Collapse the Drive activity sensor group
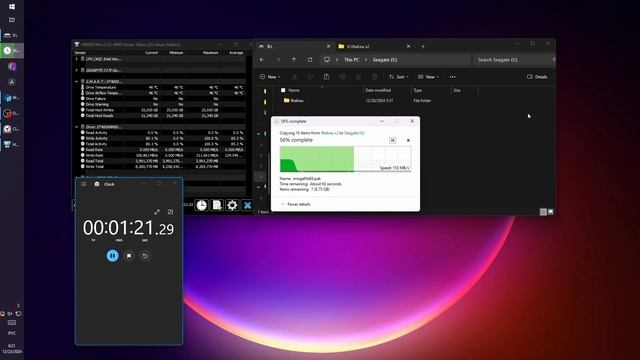The image size is (640, 360). coord(76,127)
